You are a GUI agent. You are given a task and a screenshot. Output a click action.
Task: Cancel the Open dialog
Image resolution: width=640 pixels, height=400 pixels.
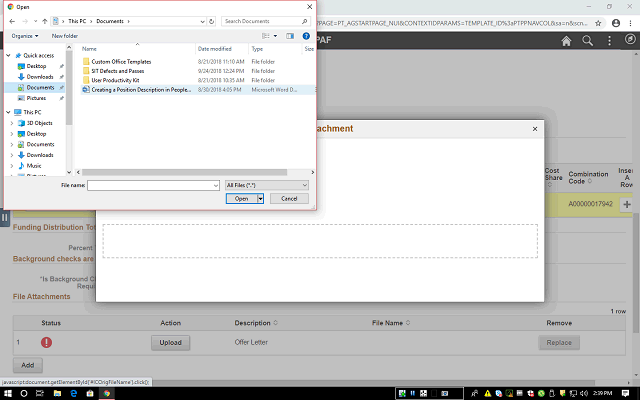click(x=289, y=199)
